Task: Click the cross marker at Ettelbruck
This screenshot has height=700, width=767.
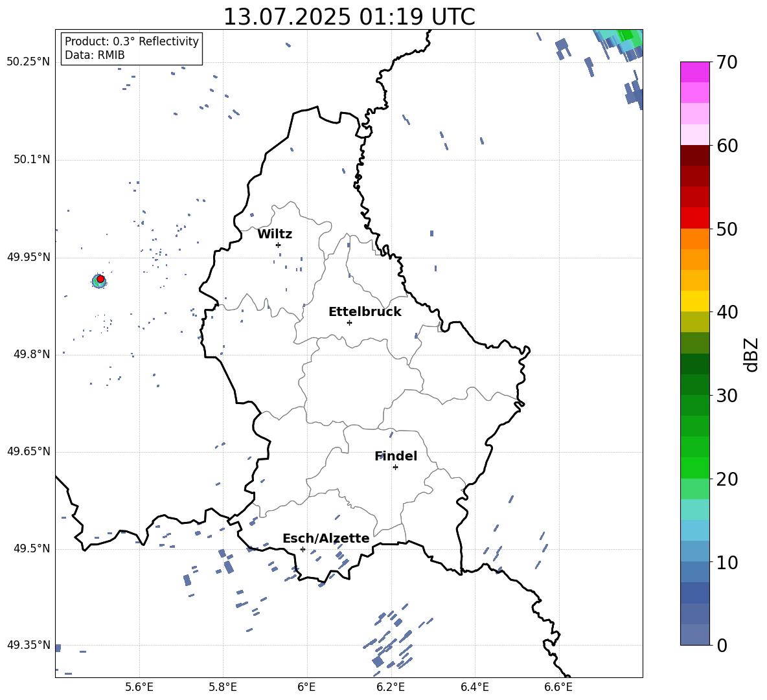Action: pyautogui.click(x=349, y=322)
